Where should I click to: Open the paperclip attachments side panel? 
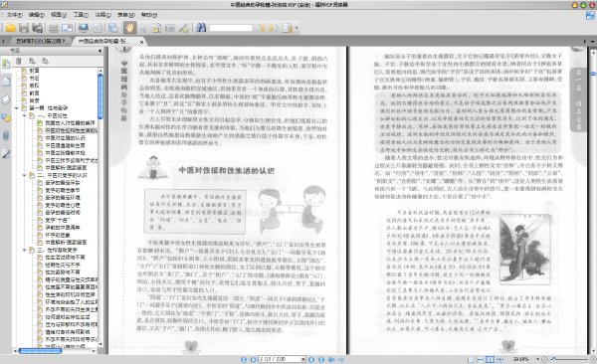tap(6, 135)
